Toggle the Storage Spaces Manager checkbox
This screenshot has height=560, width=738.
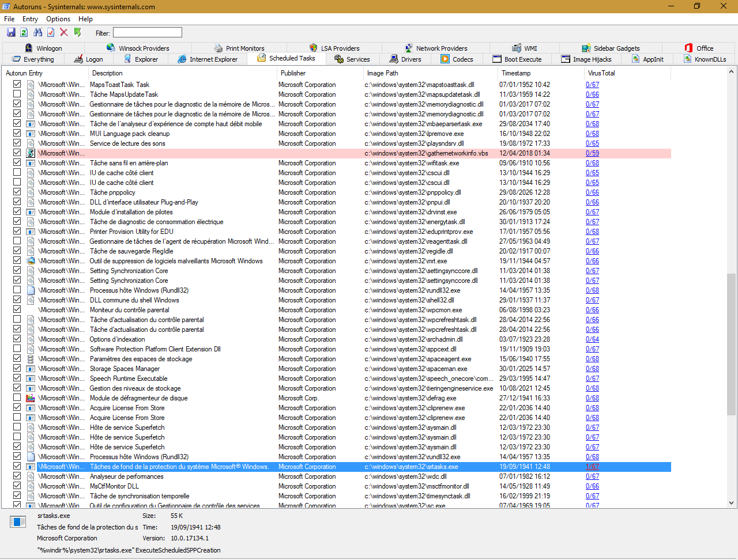[17, 368]
